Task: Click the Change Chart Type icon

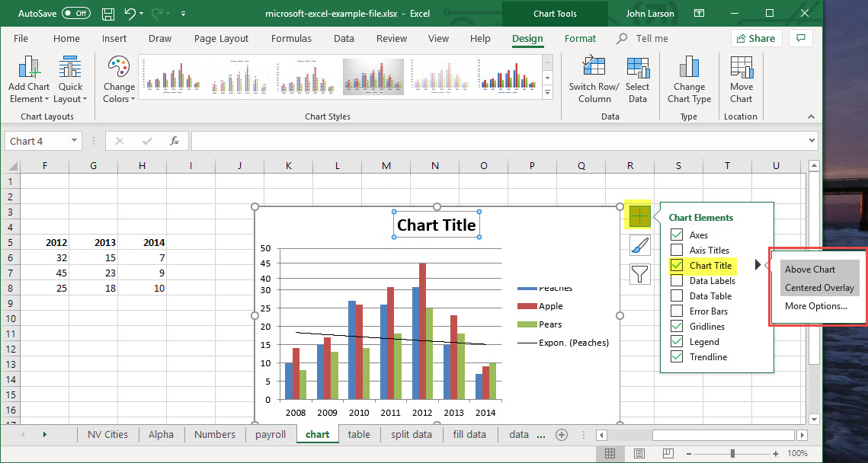Action: coord(689,67)
